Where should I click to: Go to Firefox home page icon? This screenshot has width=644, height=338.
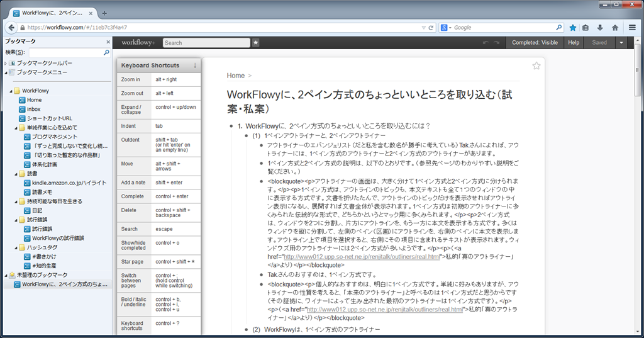point(615,28)
